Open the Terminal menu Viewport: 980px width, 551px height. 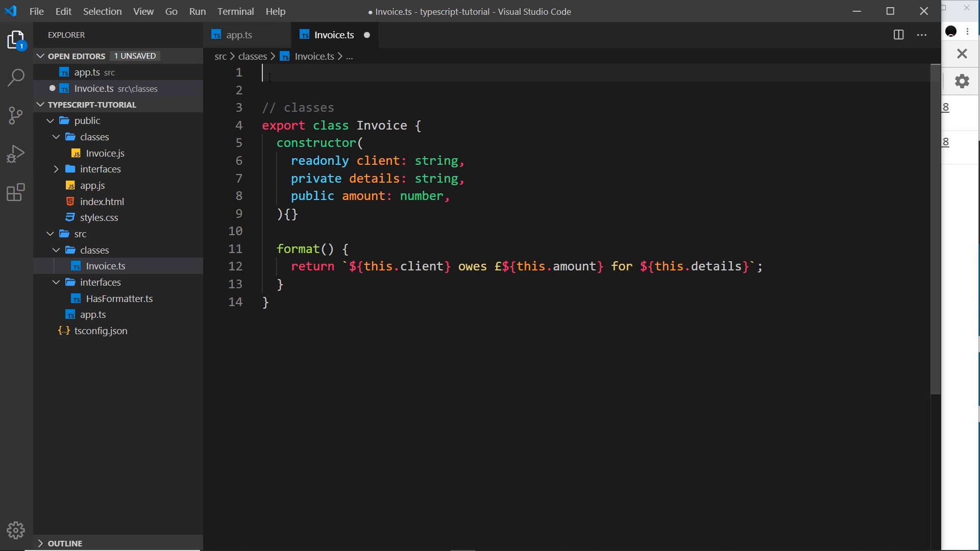coord(235,11)
